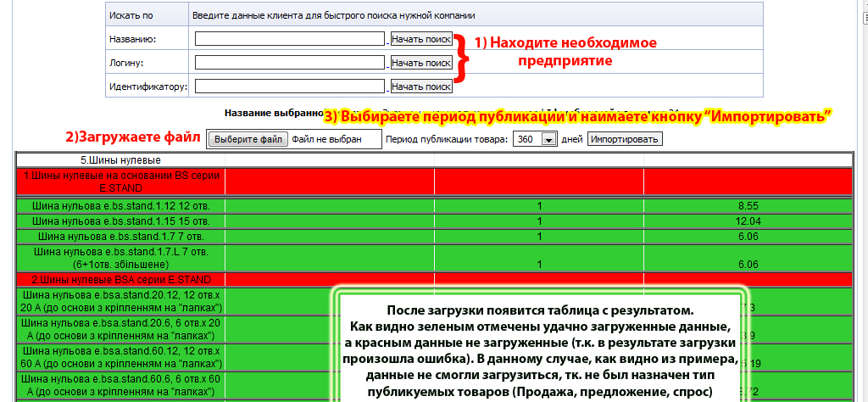Select row Шина нульова e.bs.stand.1.15 15 отв.
Image resolution: width=868 pixels, height=402 pixels.
coord(120,221)
